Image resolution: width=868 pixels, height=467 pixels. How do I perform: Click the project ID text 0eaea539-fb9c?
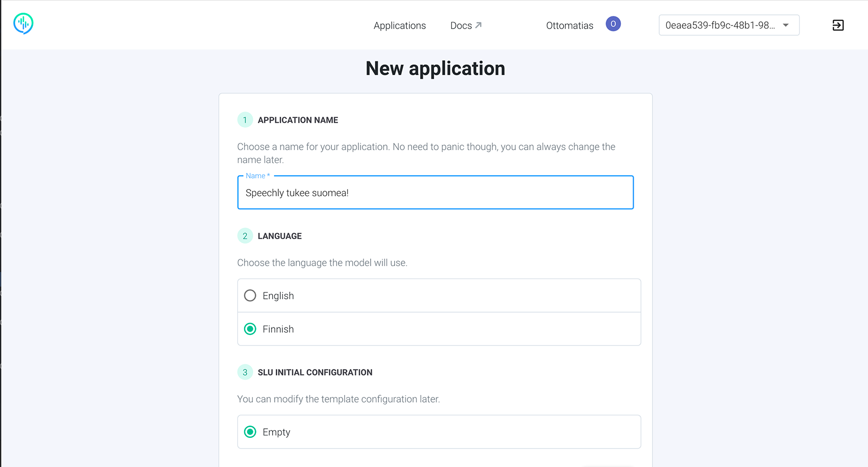(x=720, y=25)
